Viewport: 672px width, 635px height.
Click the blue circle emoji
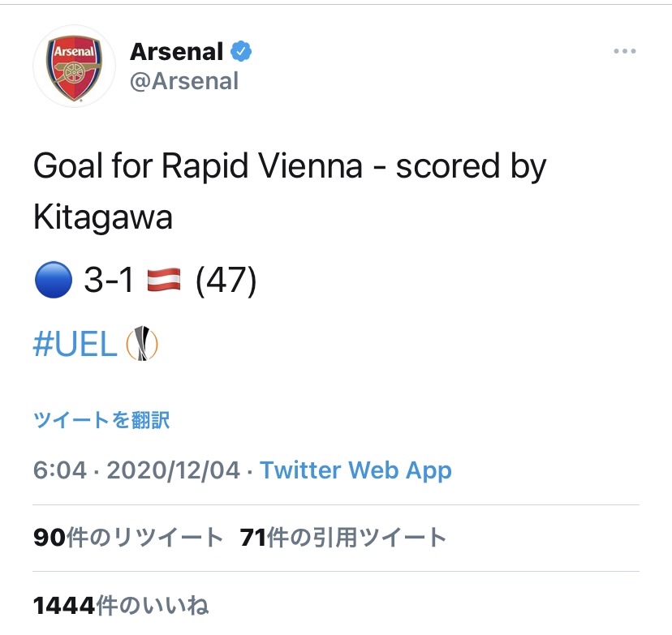(x=50, y=281)
